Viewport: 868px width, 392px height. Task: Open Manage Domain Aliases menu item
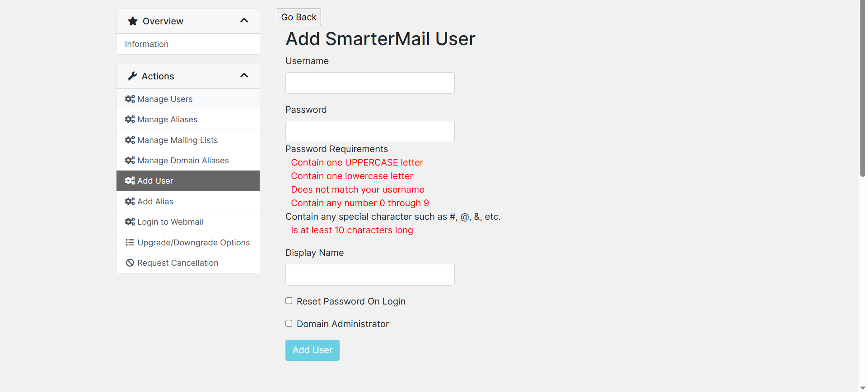point(183,161)
